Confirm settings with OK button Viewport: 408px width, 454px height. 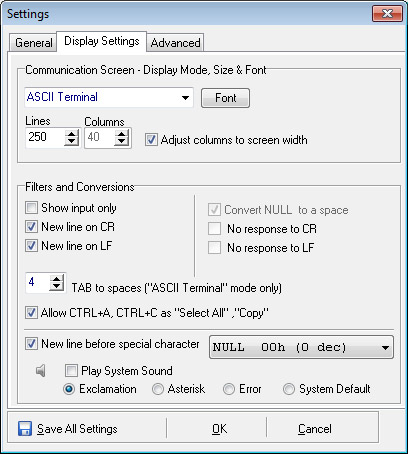click(219, 429)
